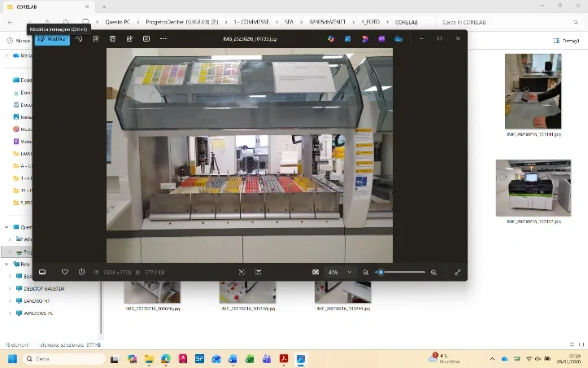Open the Download quick access item

pos(22,92)
